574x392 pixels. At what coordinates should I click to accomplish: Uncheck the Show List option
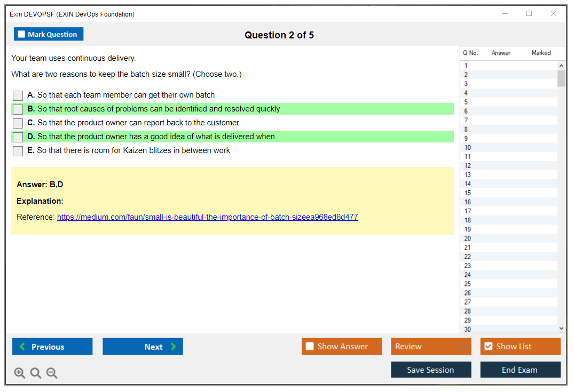[x=488, y=347]
